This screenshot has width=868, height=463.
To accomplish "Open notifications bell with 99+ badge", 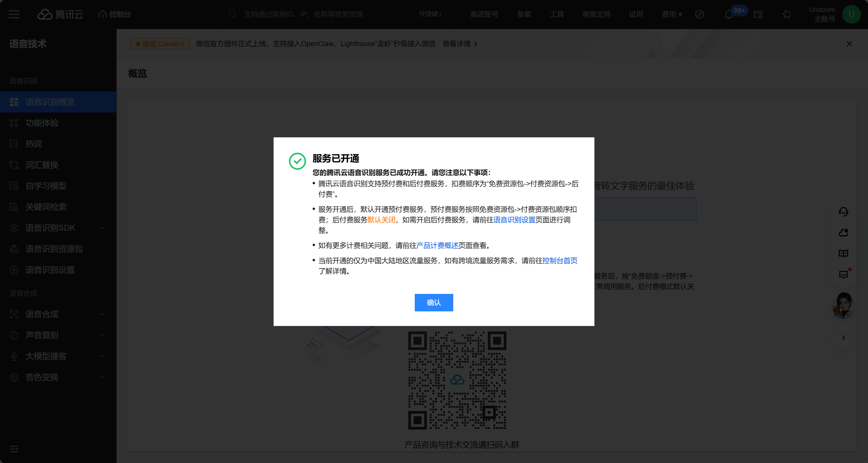I will [729, 15].
